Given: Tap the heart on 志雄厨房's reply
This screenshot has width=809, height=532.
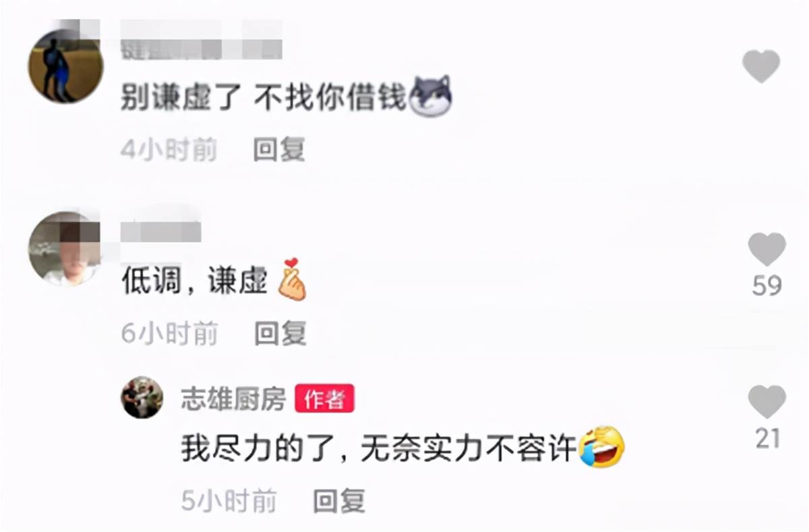Looking at the screenshot, I should (767, 402).
